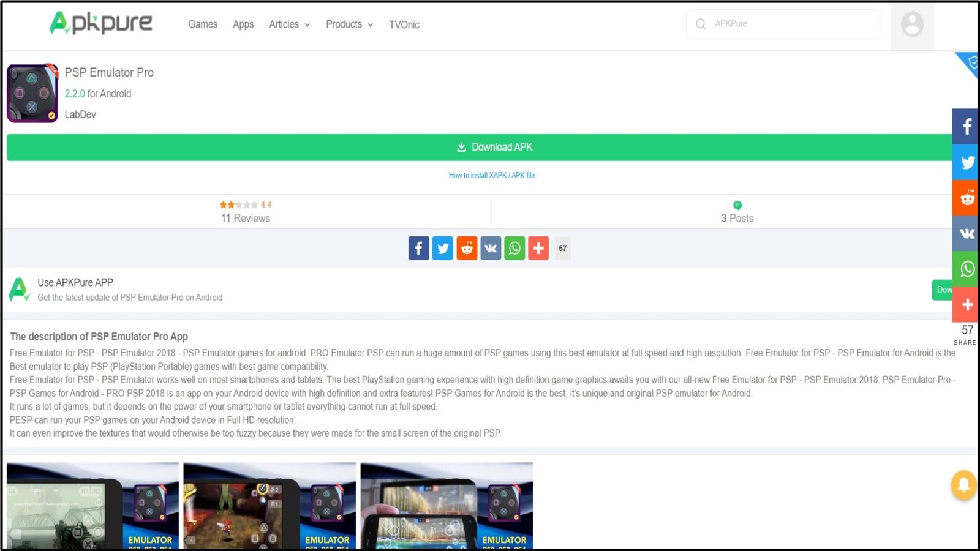Open the user profile avatar icon

911,24
